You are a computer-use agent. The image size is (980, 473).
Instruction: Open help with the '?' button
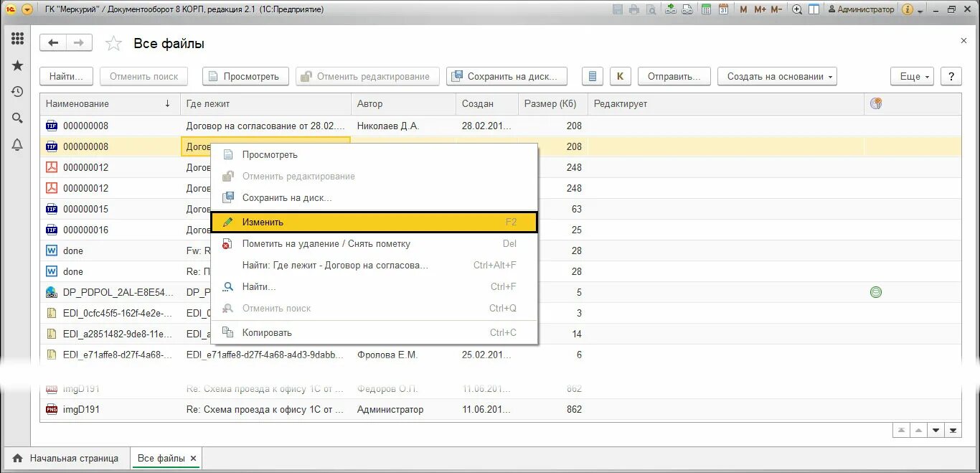pos(951,76)
